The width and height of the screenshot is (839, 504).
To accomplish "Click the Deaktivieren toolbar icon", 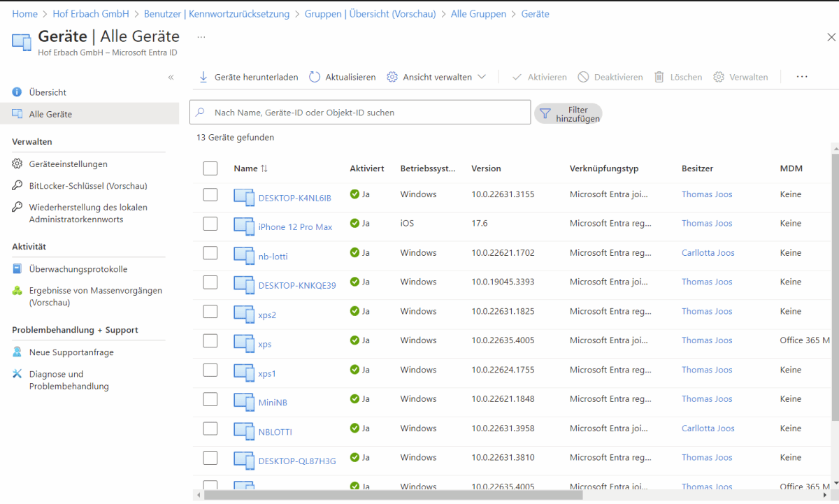I will click(x=583, y=77).
